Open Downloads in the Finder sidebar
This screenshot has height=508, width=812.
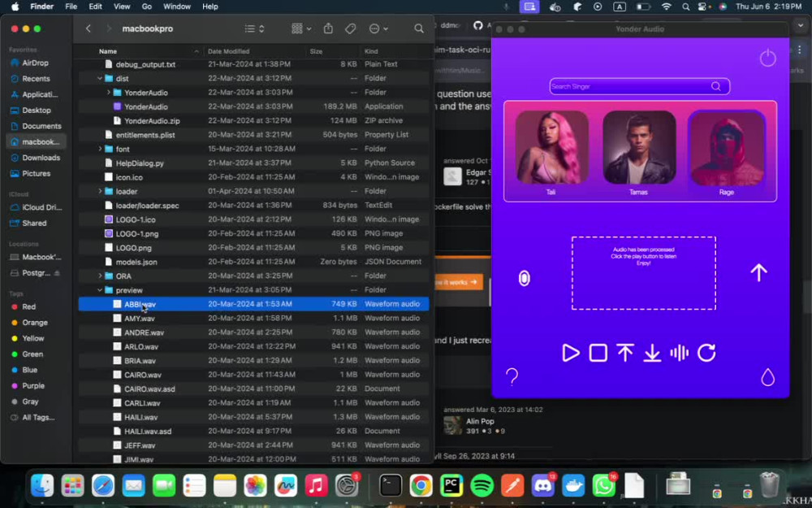point(41,158)
